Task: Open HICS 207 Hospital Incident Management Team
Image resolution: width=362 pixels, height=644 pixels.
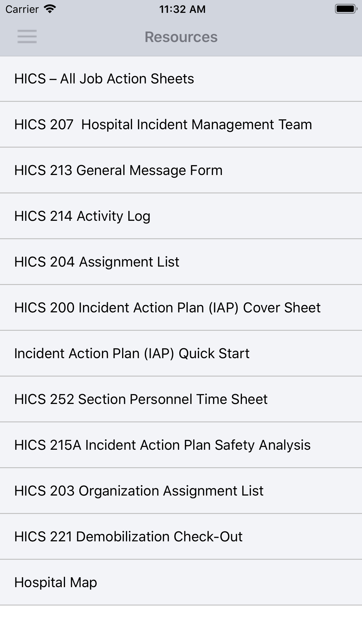Action: pyautogui.click(x=181, y=124)
